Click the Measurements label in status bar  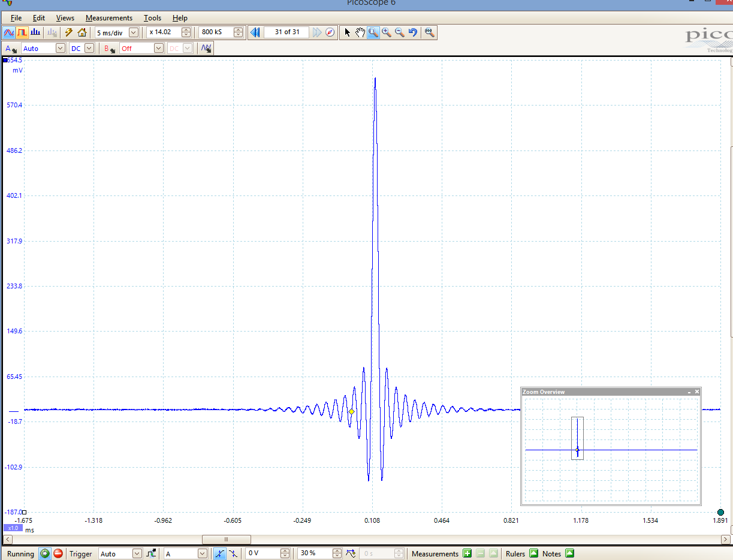click(x=435, y=553)
